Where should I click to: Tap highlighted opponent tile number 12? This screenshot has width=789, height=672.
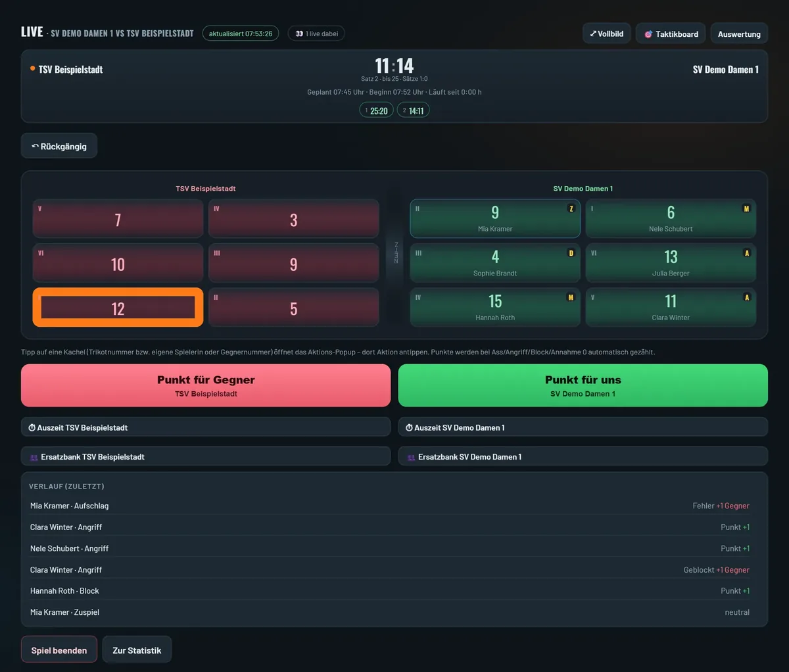click(118, 307)
